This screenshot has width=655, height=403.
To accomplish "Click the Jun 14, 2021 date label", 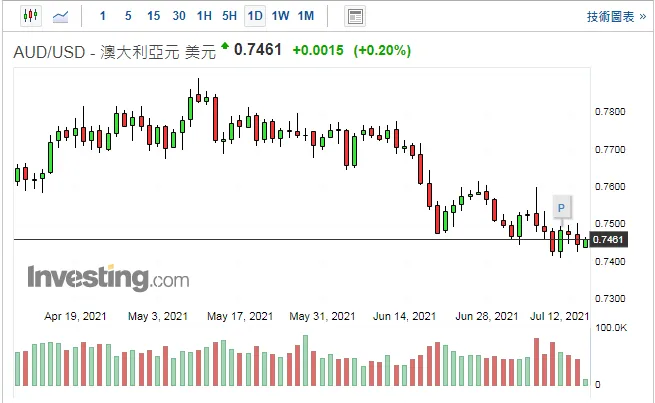I will [404, 316].
